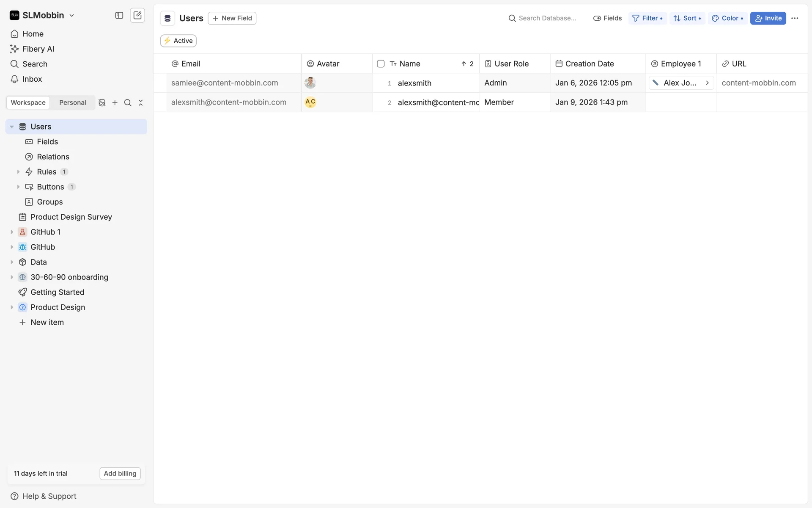Image resolution: width=812 pixels, height=508 pixels.
Task: Open the Fields visibility toggle menu
Action: 607,18
